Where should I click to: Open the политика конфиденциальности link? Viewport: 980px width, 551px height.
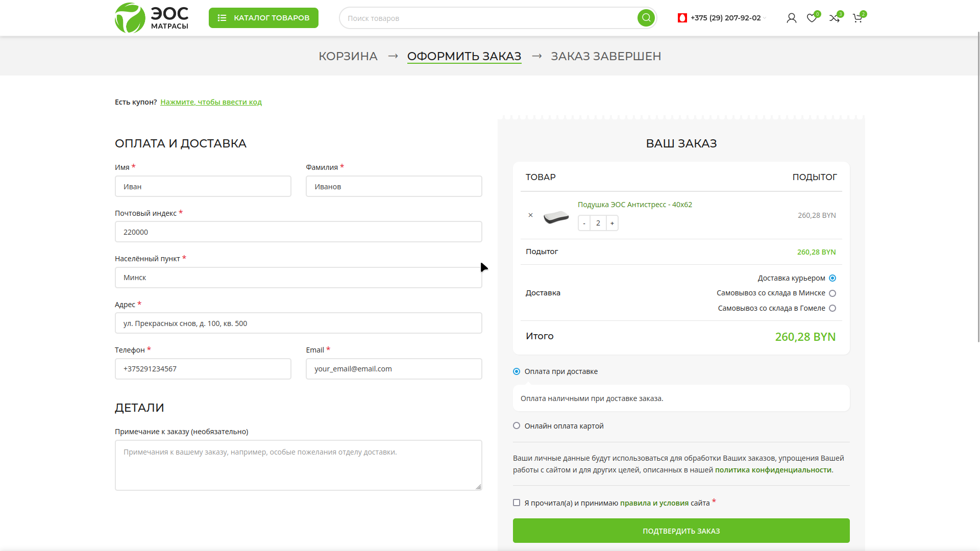pos(773,470)
